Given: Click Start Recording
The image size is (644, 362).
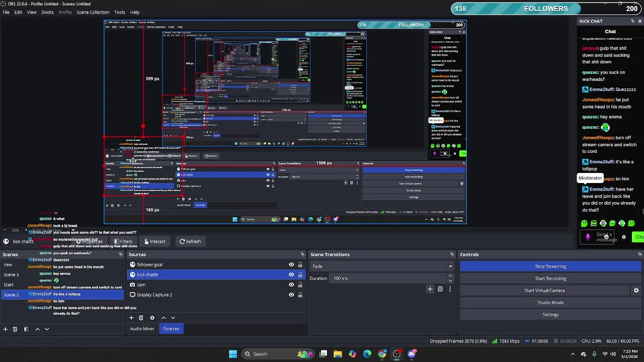Looking at the screenshot, I should (550, 279).
